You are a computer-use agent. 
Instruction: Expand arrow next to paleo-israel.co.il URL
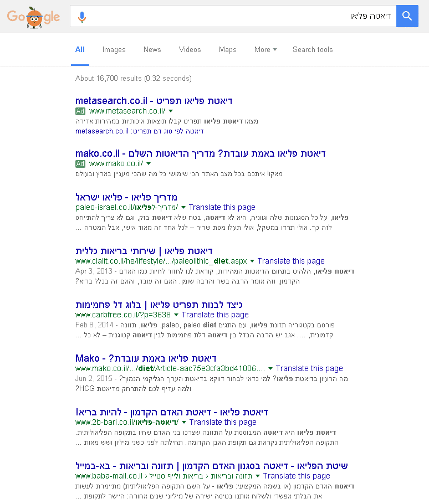click(183, 207)
